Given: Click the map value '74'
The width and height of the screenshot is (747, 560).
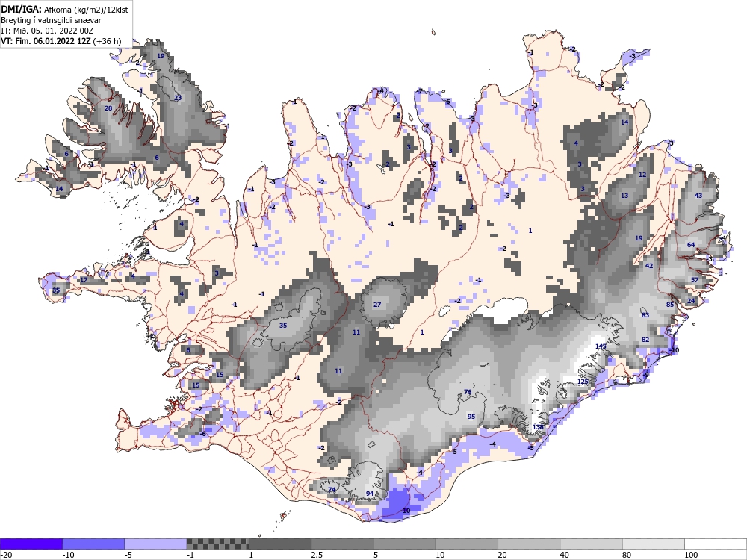Looking at the screenshot, I should 332,490.
